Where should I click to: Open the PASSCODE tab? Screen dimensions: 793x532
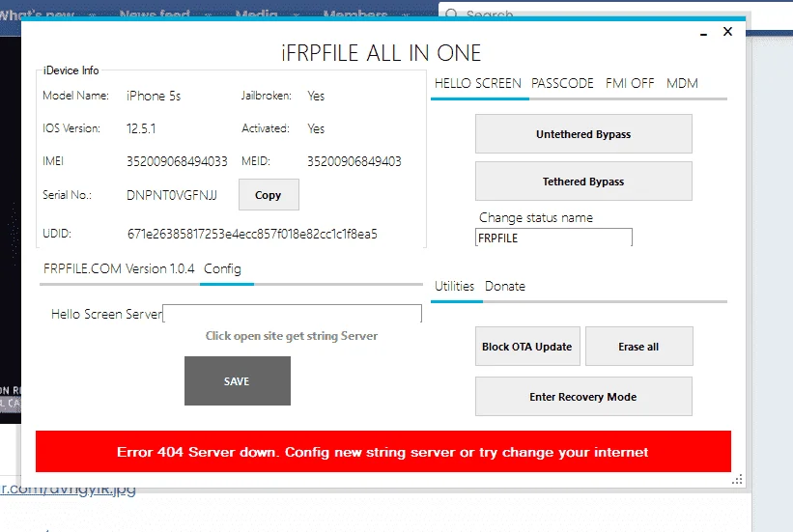coord(562,83)
